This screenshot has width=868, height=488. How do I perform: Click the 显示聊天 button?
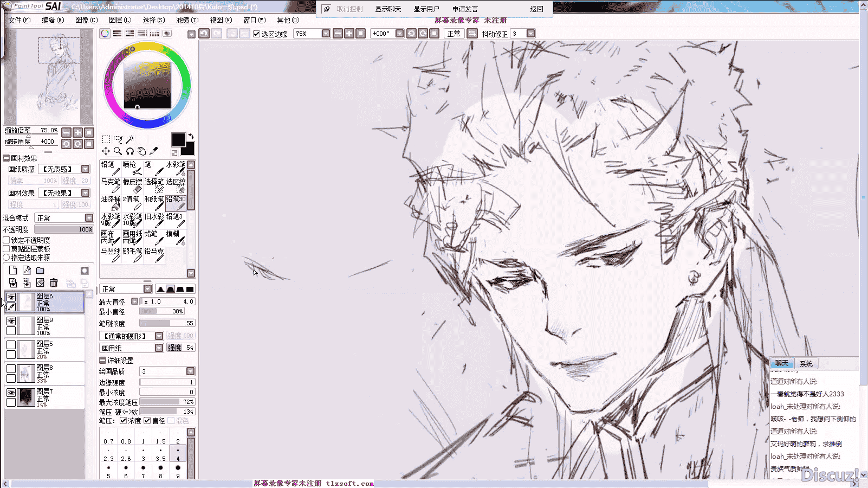tap(388, 9)
